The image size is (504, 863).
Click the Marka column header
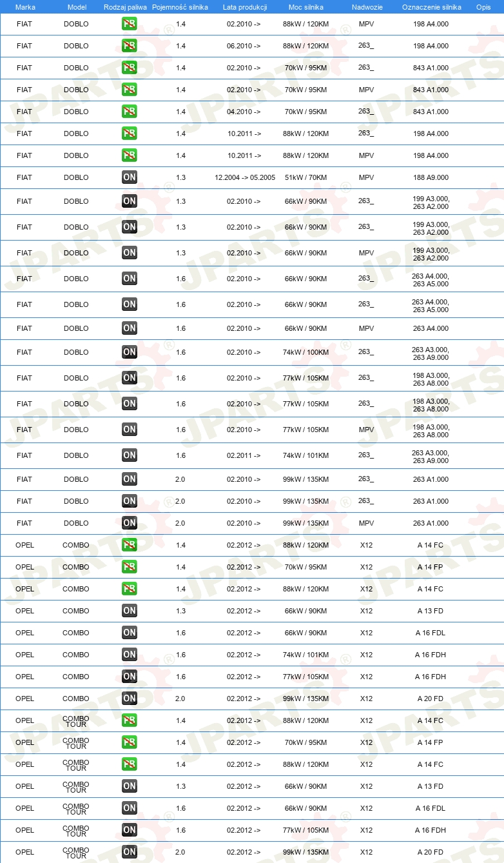25,6
